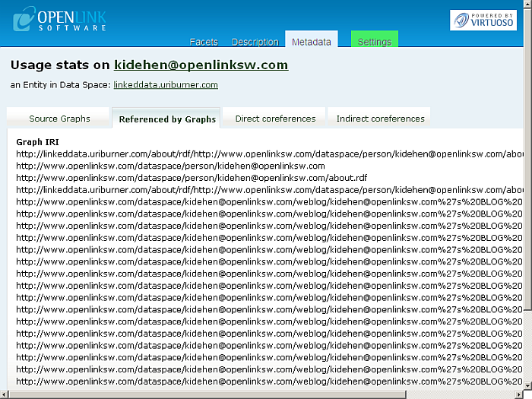Screen dimensions: 532x399
Task: Open the green Settings tab
Action: point(374,39)
